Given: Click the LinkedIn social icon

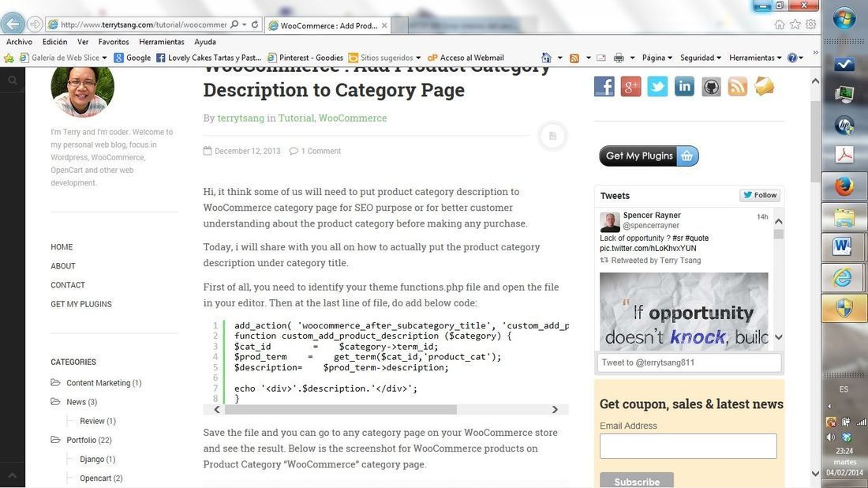Looking at the screenshot, I should pos(684,86).
